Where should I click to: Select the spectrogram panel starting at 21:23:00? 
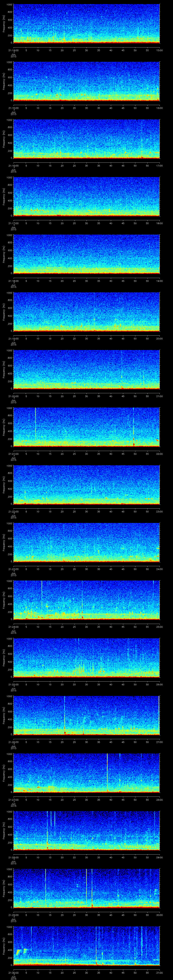click(x=86, y=542)
